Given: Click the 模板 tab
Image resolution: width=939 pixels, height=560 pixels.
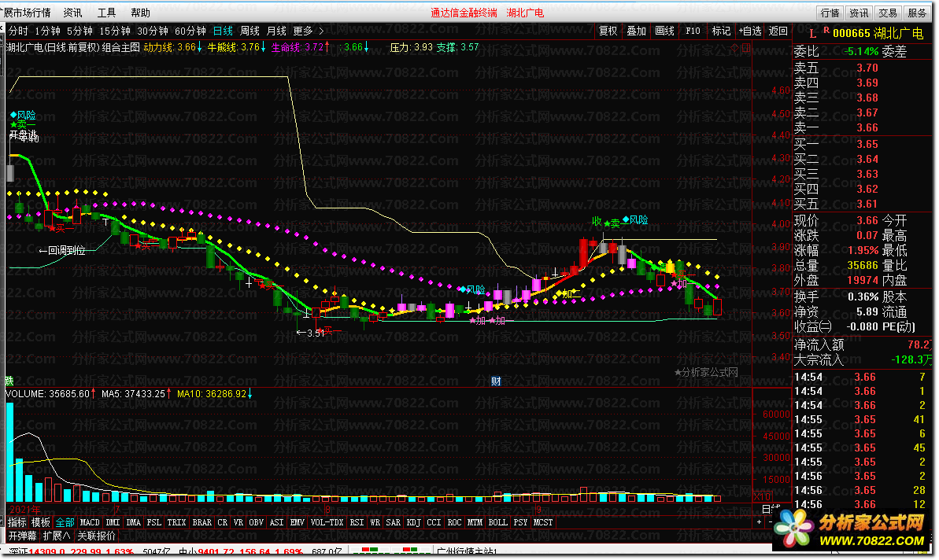Looking at the screenshot, I should [41, 522].
